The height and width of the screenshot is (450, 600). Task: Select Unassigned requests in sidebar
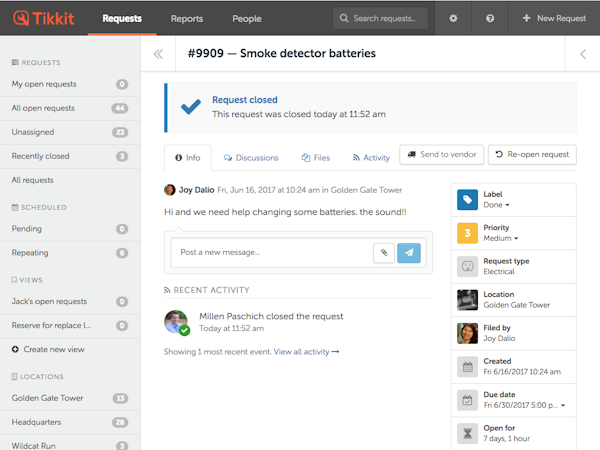pyautogui.click(x=33, y=132)
